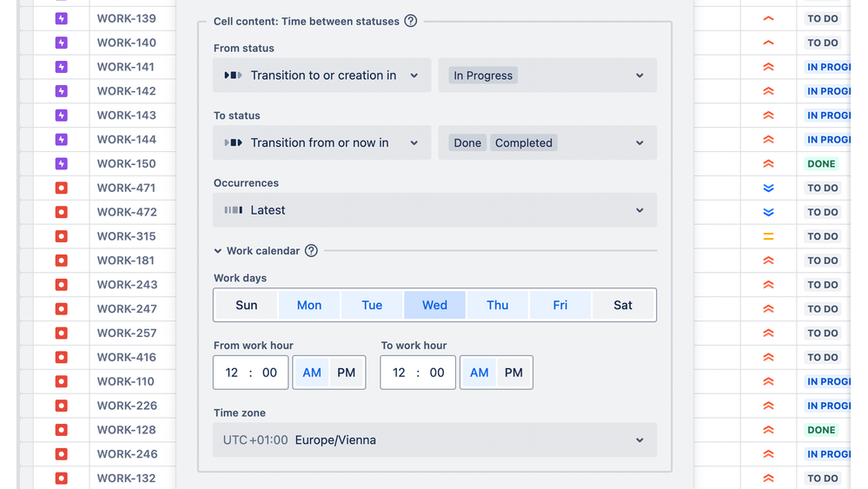Image resolution: width=868 pixels, height=489 pixels.
Task: Open the Occurrences dropdown showing Latest
Action: tap(434, 210)
